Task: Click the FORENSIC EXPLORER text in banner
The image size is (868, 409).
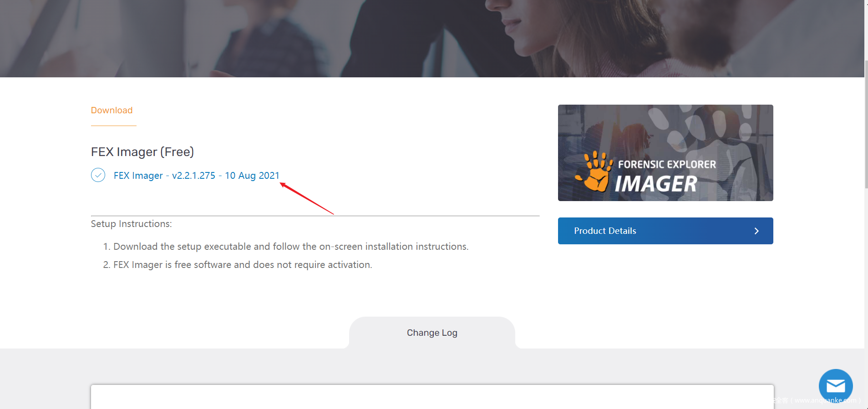Action: 667,165
